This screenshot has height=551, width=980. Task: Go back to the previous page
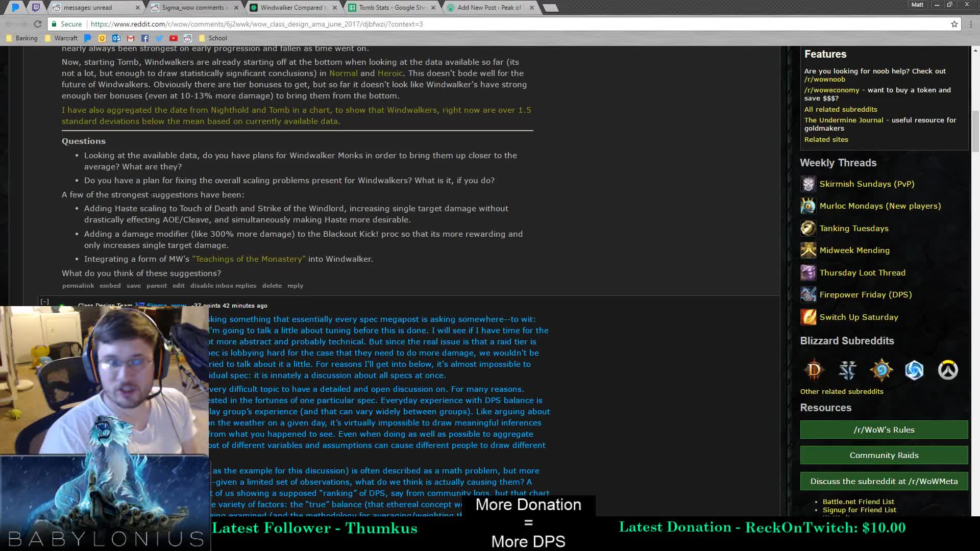[9, 24]
